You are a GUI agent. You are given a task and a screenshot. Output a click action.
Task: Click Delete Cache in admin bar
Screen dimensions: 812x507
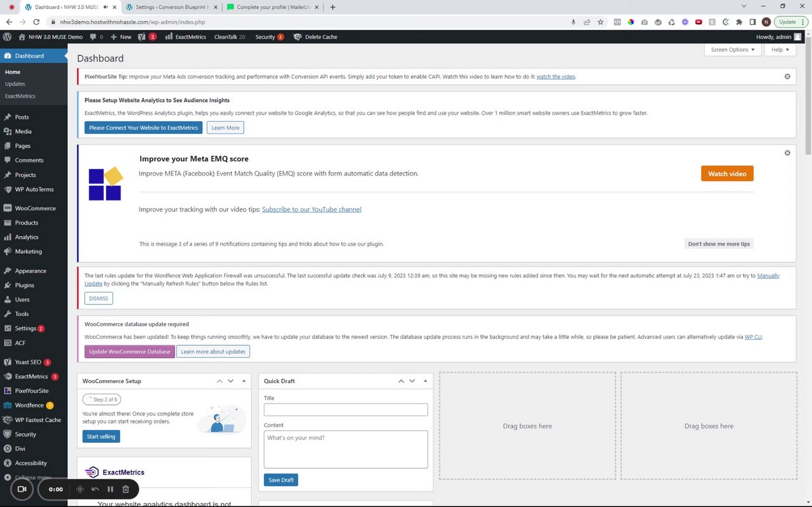315,37
